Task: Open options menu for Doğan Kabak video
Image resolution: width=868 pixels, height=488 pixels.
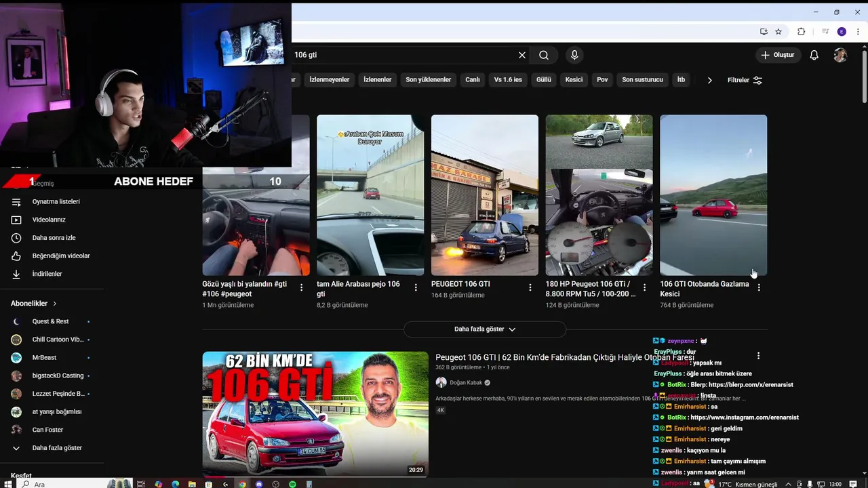Action: (x=758, y=356)
